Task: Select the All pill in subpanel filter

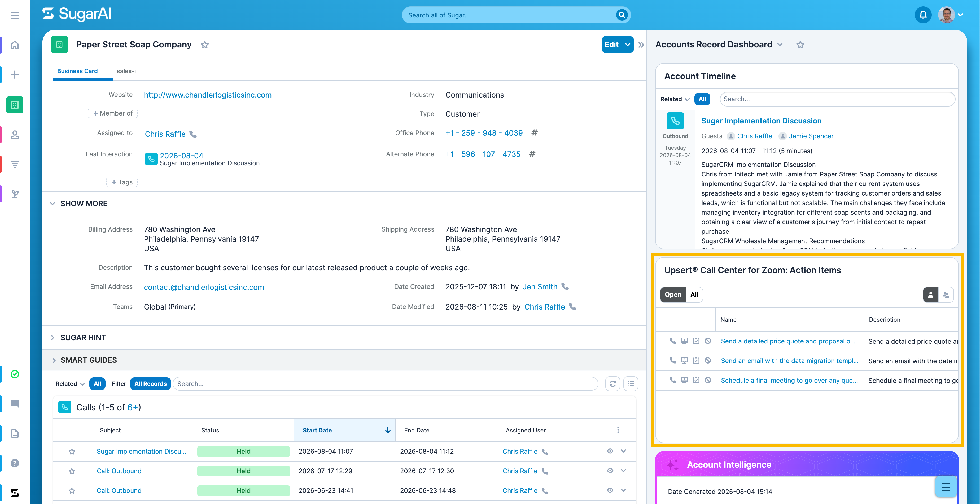Action: click(x=97, y=384)
